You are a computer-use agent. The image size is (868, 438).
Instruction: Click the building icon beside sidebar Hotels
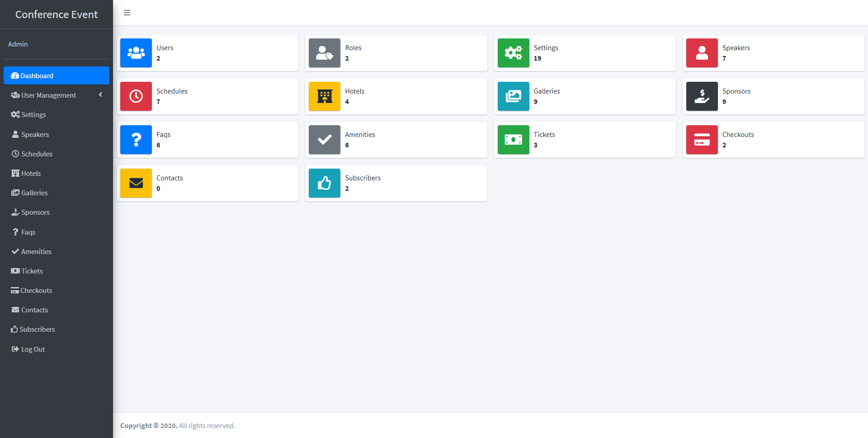pyautogui.click(x=15, y=173)
